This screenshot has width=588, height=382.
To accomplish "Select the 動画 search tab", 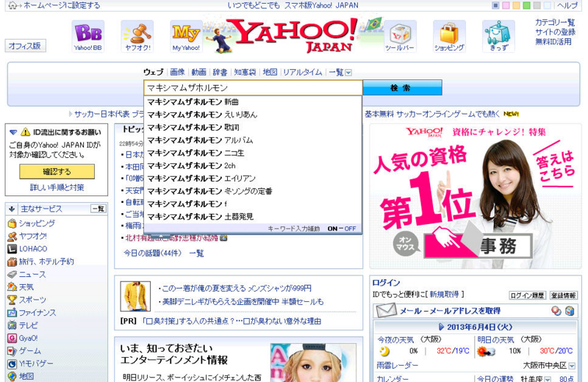I will pyautogui.click(x=198, y=72).
